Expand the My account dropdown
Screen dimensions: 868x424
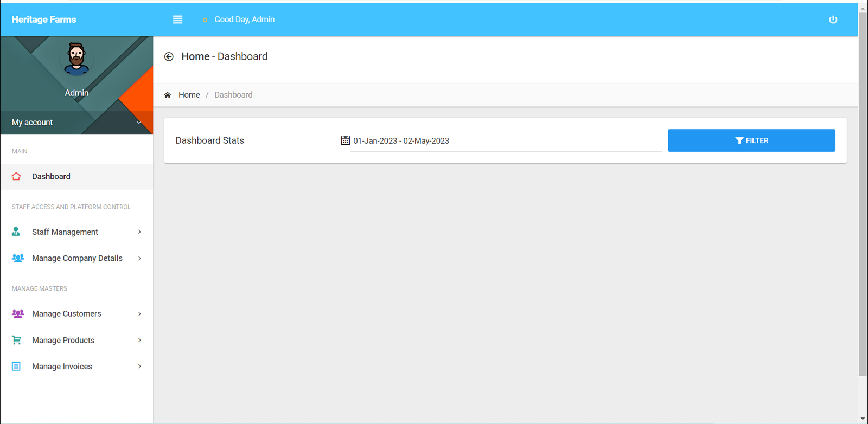pyautogui.click(x=138, y=123)
